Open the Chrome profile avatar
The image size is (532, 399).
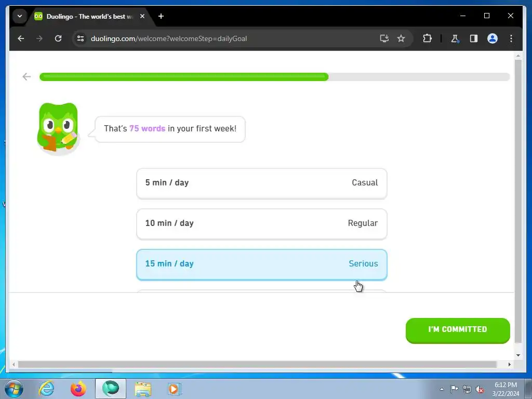[493, 38]
